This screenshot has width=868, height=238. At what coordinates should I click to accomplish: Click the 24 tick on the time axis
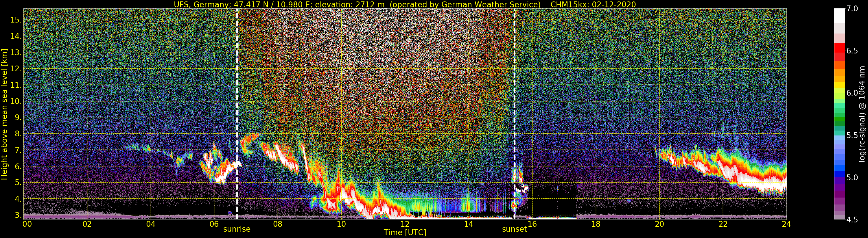[786, 224]
